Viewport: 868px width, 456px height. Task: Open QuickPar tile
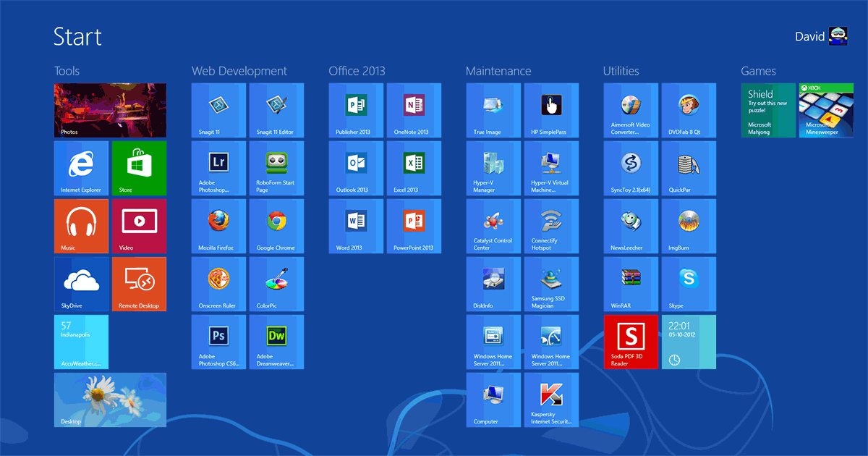point(689,168)
